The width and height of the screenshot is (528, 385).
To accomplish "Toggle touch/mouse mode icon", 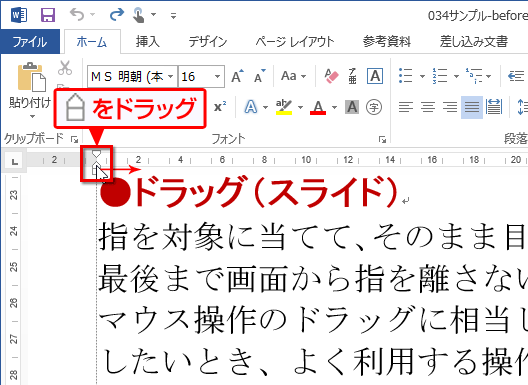I will pyautogui.click(x=138, y=15).
